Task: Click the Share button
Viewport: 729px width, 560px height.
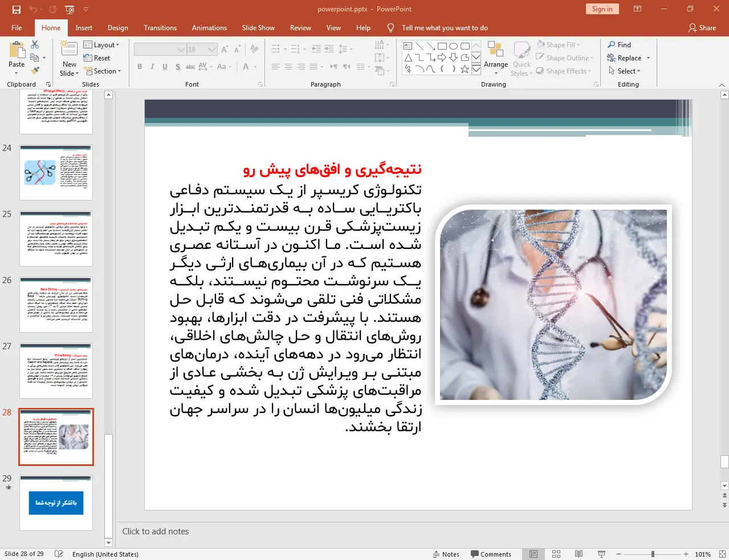Action: click(x=702, y=28)
